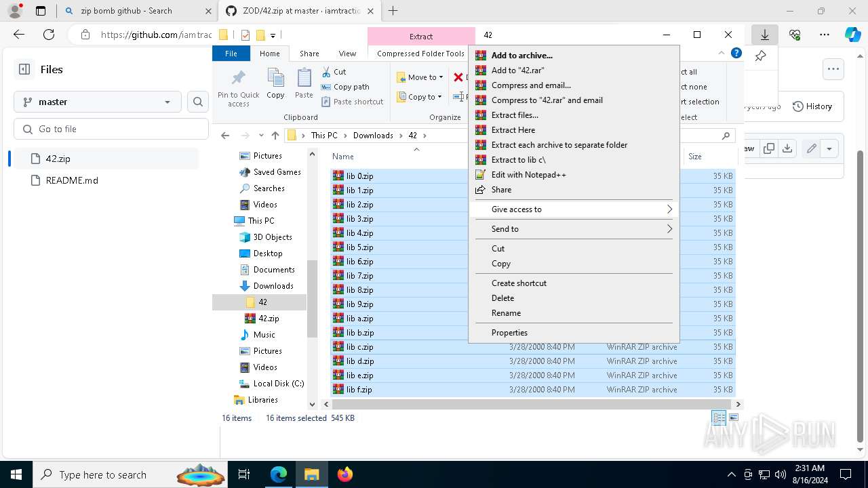Image resolution: width=868 pixels, height=488 pixels.
Task: Click the Explorer Help icon
Action: pyautogui.click(x=736, y=54)
